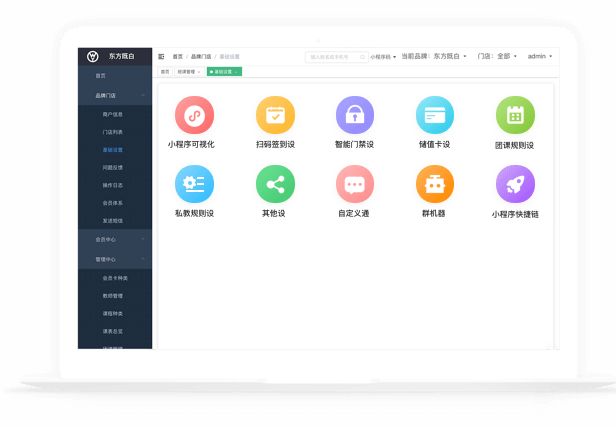The width and height of the screenshot is (616, 426).
Task: Toggle the sidebar collapse icon beside breadcrumb
Action: point(162,57)
